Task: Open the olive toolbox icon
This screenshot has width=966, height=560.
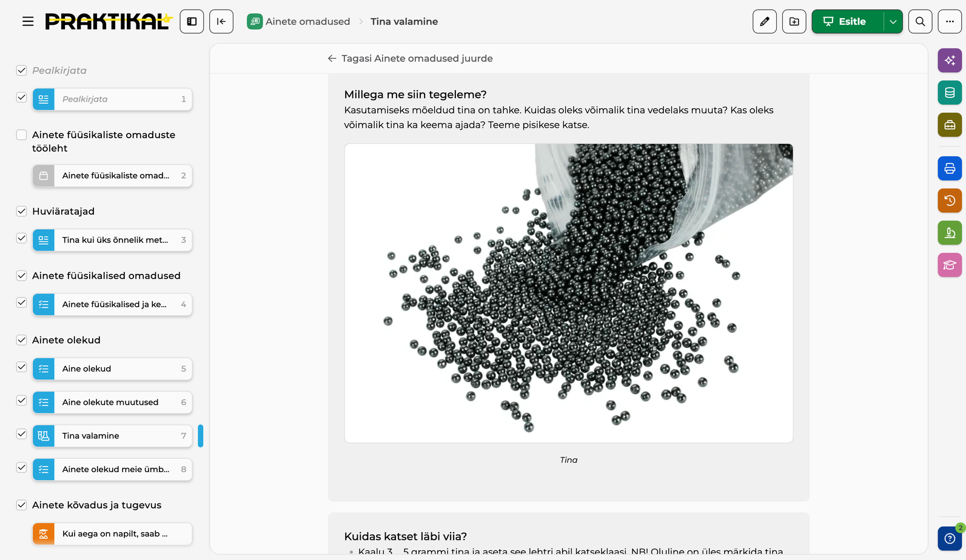Action: pyautogui.click(x=950, y=125)
